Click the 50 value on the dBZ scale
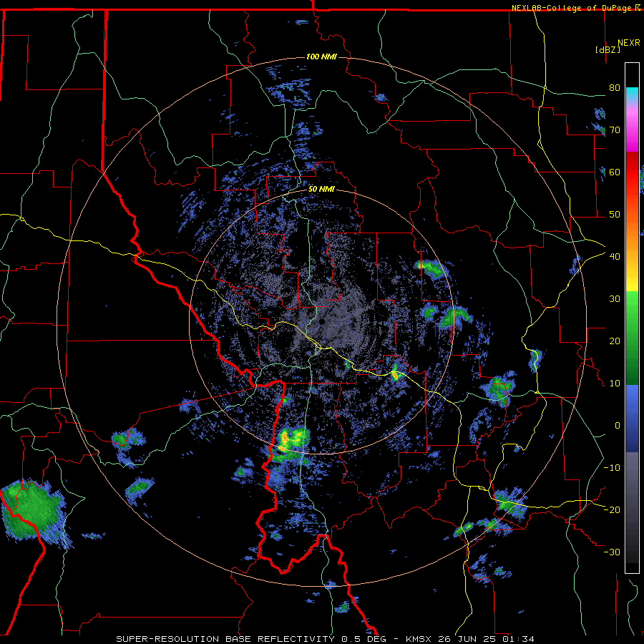644x644 pixels. pos(615,215)
